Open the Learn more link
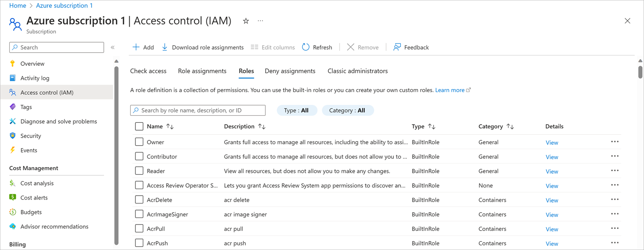The width and height of the screenshot is (644, 250). (453, 90)
